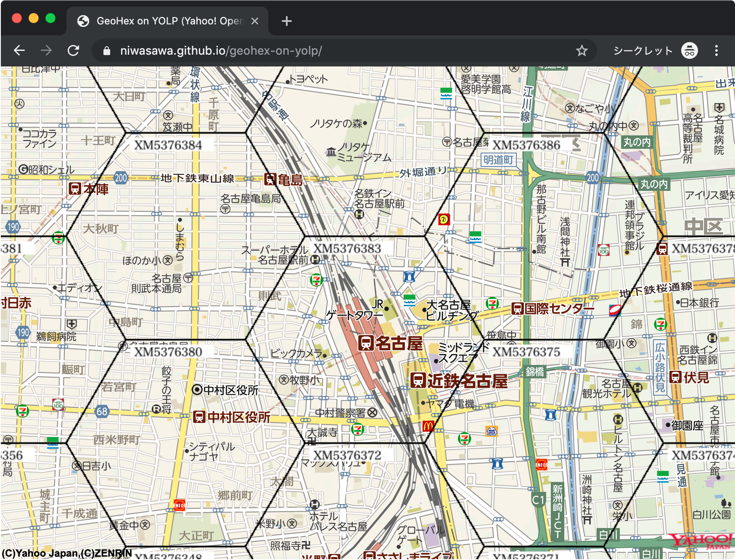
Task: Go back to the previous page
Action: (19, 51)
